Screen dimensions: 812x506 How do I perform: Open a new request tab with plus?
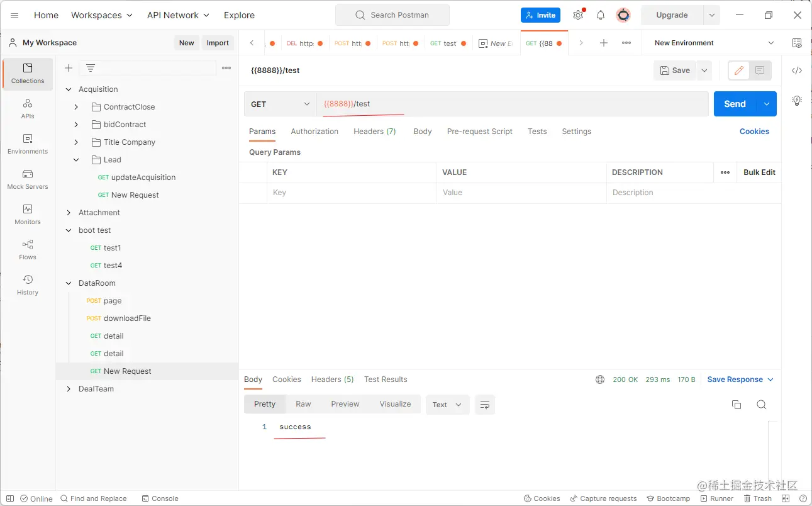[x=604, y=43]
